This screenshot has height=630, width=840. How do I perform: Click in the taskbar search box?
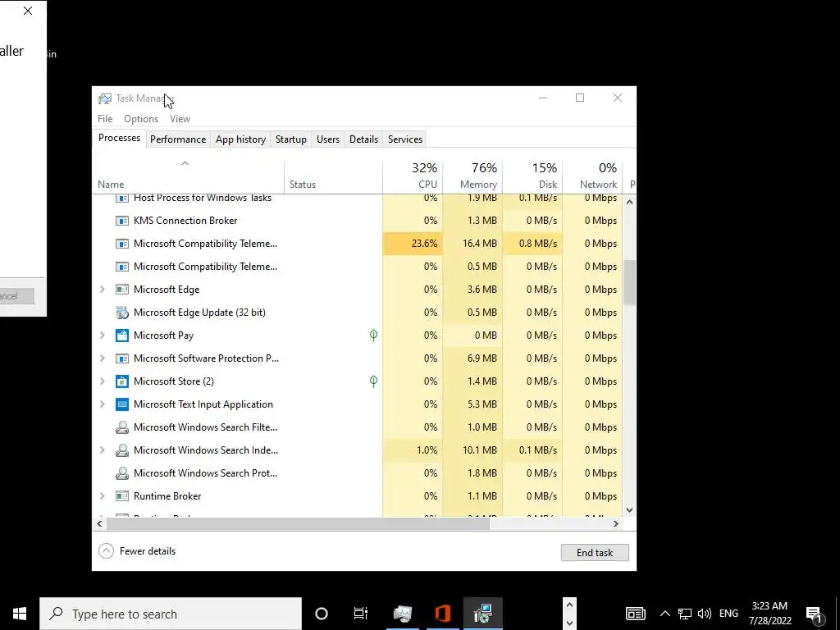[x=171, y=614]
